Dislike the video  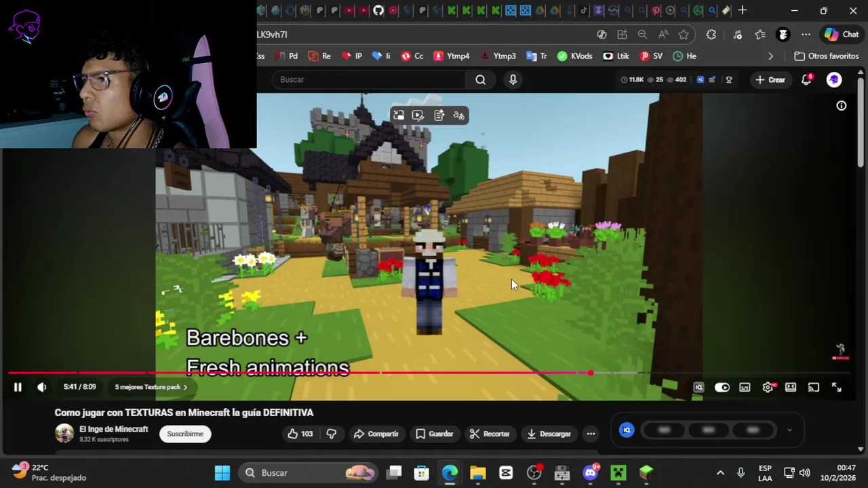[332, 434]
